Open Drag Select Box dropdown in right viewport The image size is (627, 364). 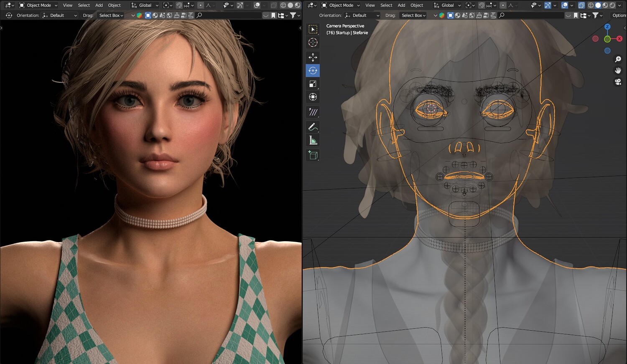413,15
